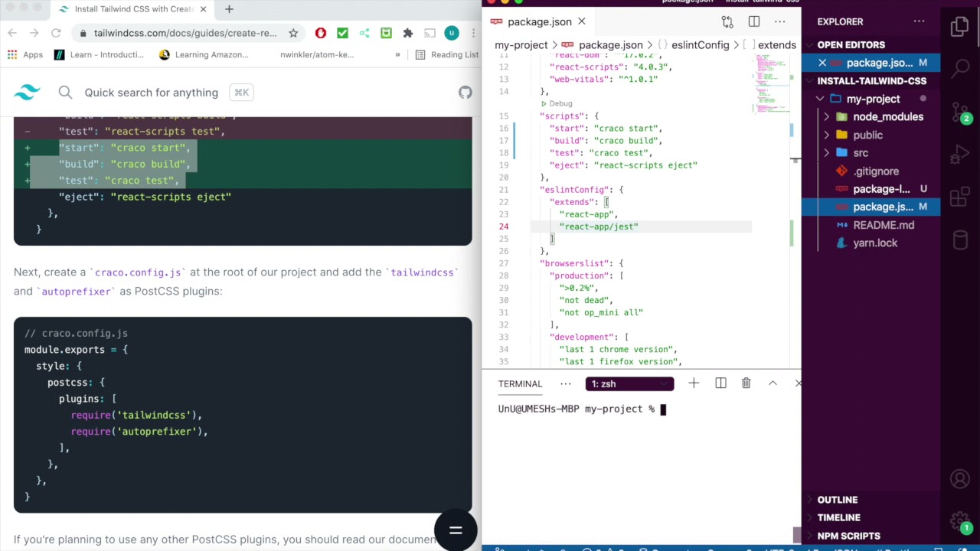The width and height of the screenshot is (980, 551).
Task: Select TERMINAL panel tab
Action: tap(520, 383)
